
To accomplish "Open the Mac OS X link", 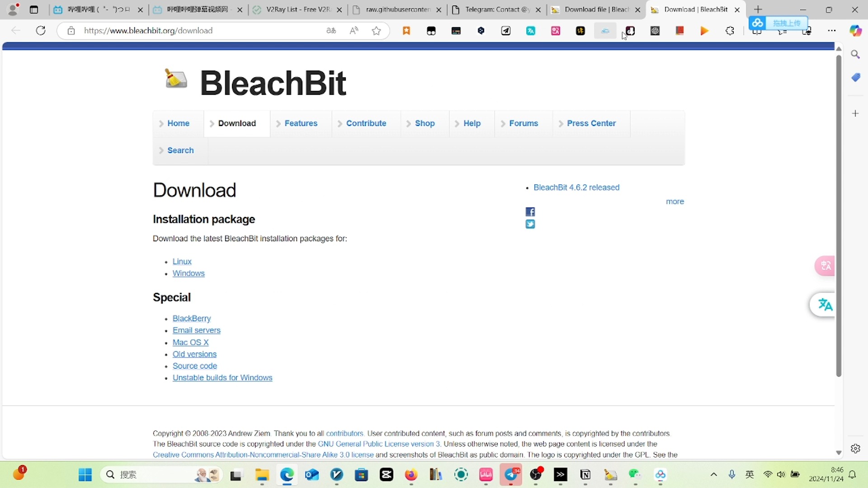I will pyautogui.click(x=190, y=343).
